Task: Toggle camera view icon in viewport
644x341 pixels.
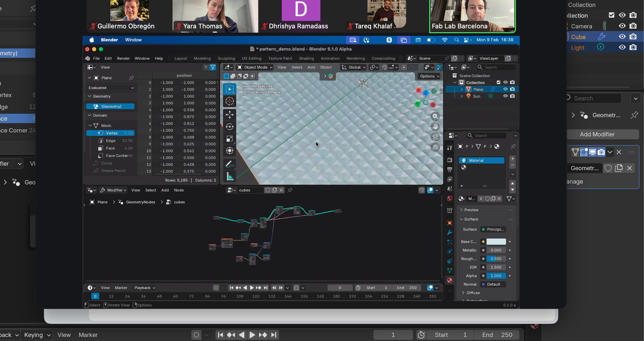Action: [x=435, y=137]
